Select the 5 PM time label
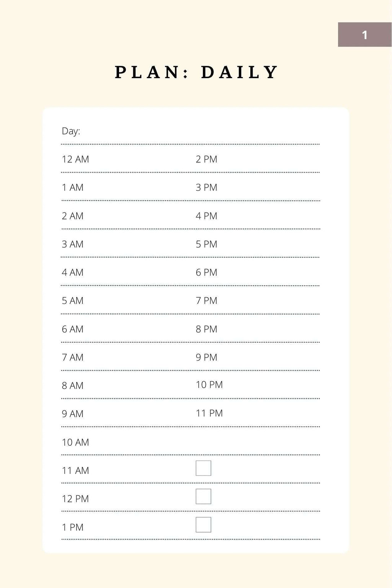This screenshot has height=588, width=392. 206,244
